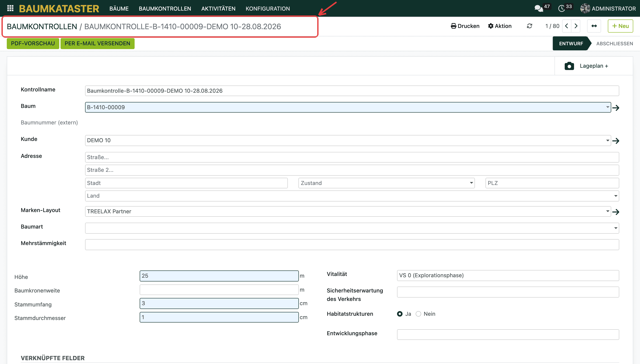Open the Konfiguration menu

pos(268,8)
